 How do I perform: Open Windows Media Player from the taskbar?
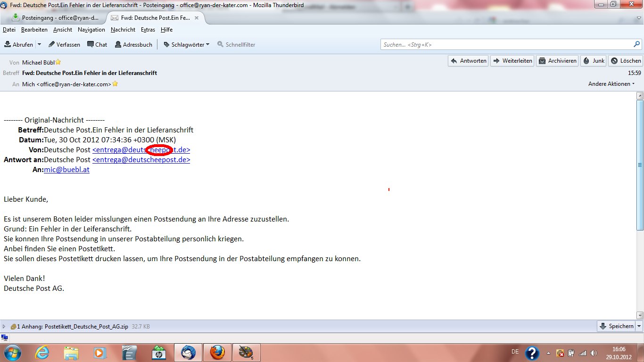click(x=100, y=352)
